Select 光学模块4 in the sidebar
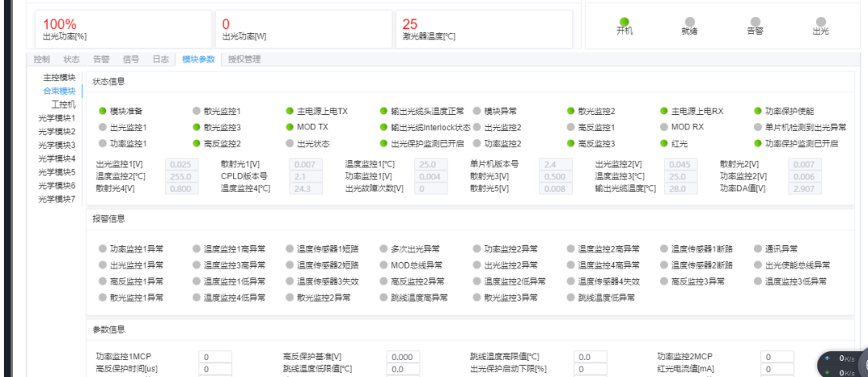Screen dimensions: 868x377 (x=56, y=158)
